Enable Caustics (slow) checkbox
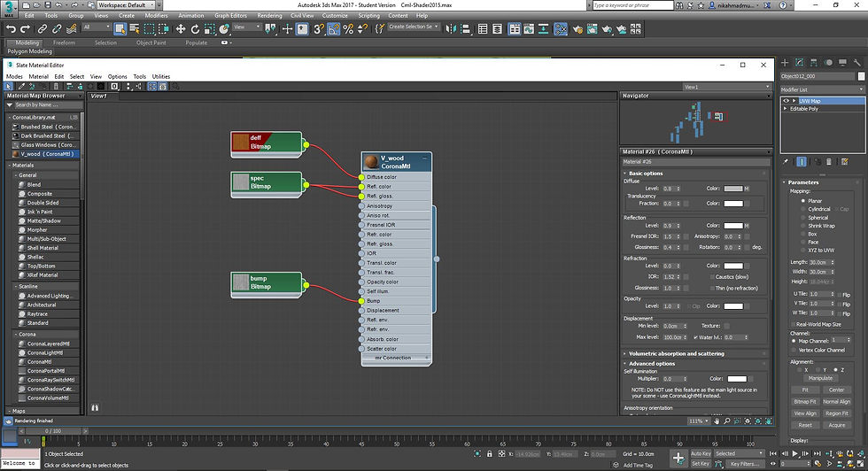 pos(711,277)
